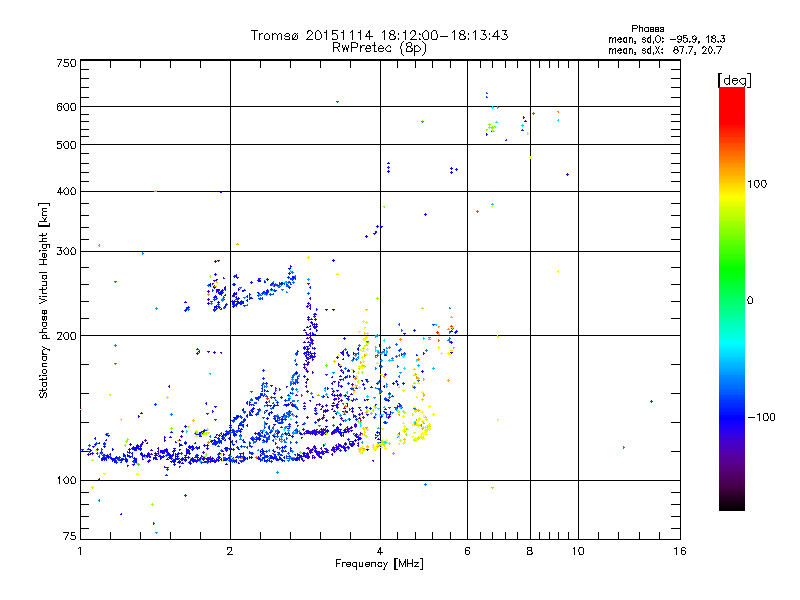Click the '750' height axis tick label

(66, 63)
